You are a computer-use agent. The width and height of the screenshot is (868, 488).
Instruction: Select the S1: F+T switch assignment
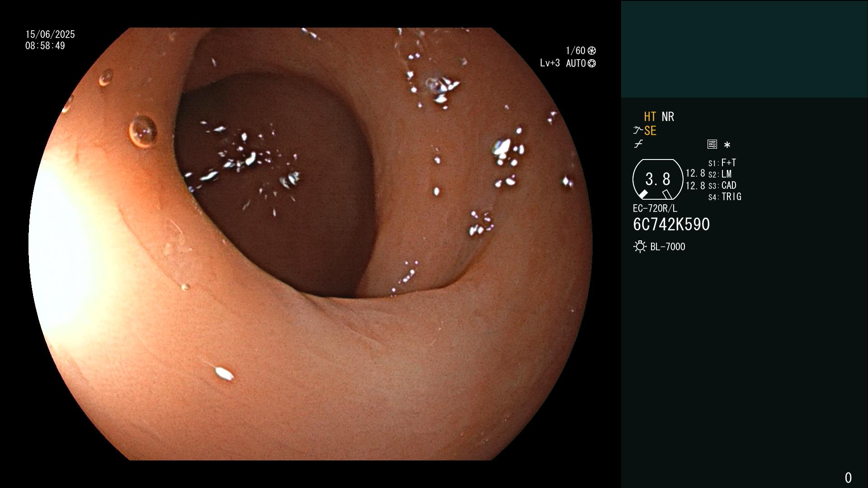pyautogui.click(x=722, y=163)
